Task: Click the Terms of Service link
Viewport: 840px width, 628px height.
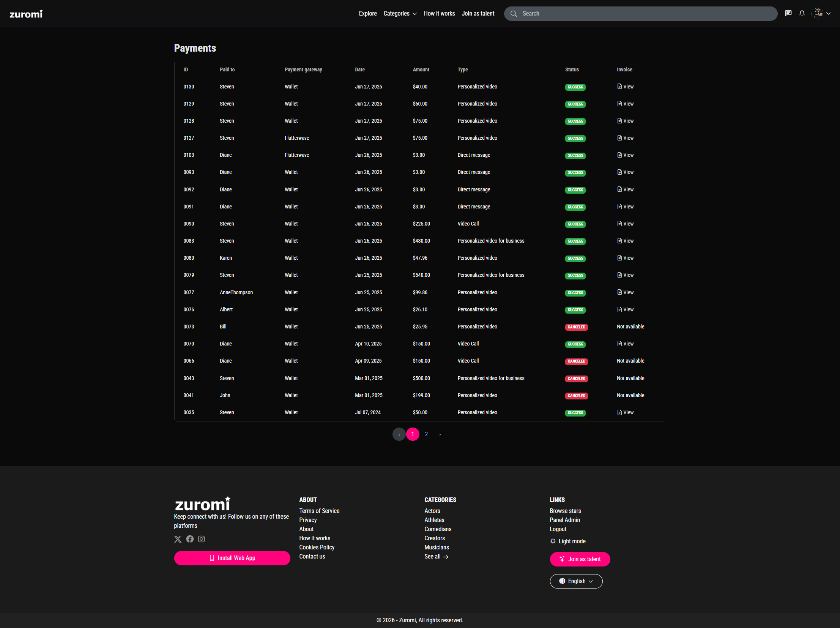Action: [x=319, y=511]
